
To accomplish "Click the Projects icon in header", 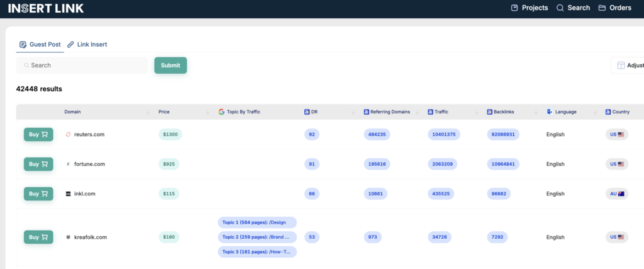I will pyautogui.click(x=514, y=8).
